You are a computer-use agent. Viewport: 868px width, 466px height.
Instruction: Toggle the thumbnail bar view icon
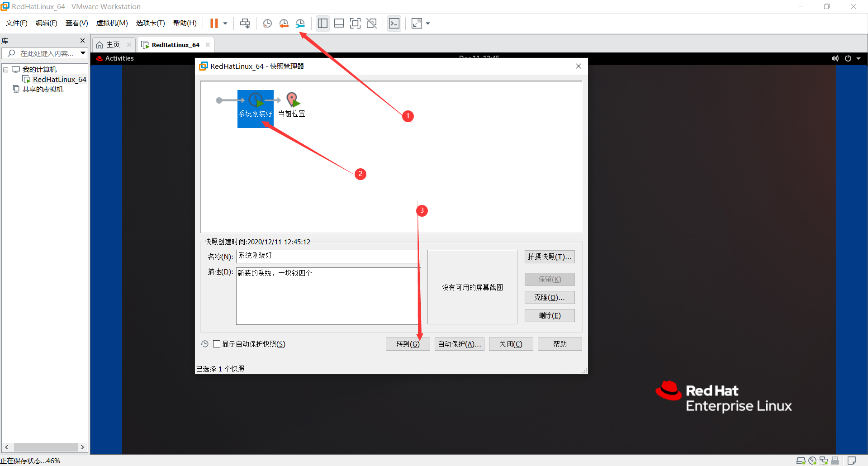(339, 24)
